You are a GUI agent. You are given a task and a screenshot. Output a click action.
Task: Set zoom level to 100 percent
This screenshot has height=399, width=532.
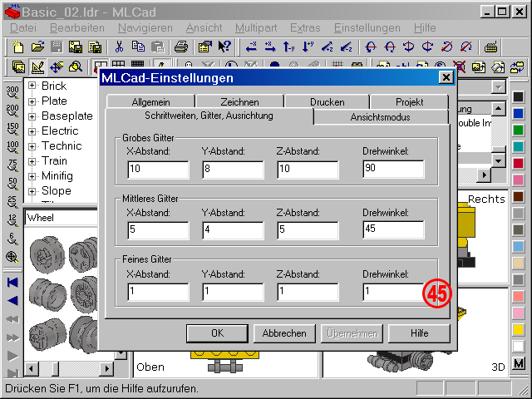12,147
